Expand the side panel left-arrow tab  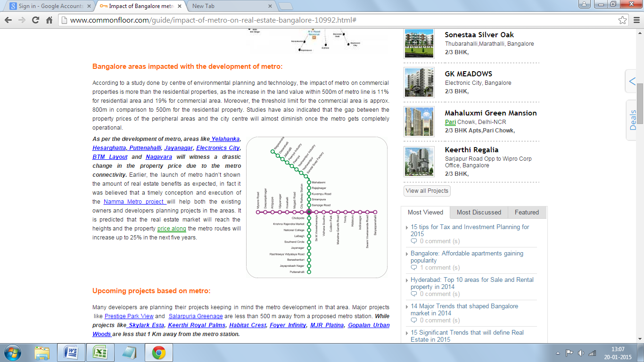[x=632, y=82]
